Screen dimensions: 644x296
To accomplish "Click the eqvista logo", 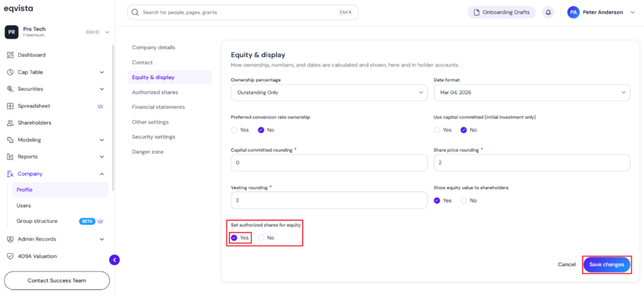I will click(x=18, y=8).
